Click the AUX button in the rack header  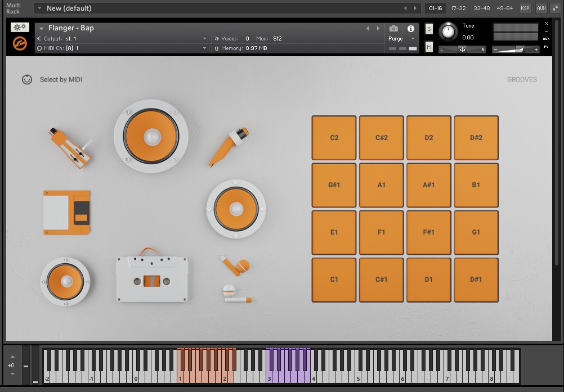[541, 8]
